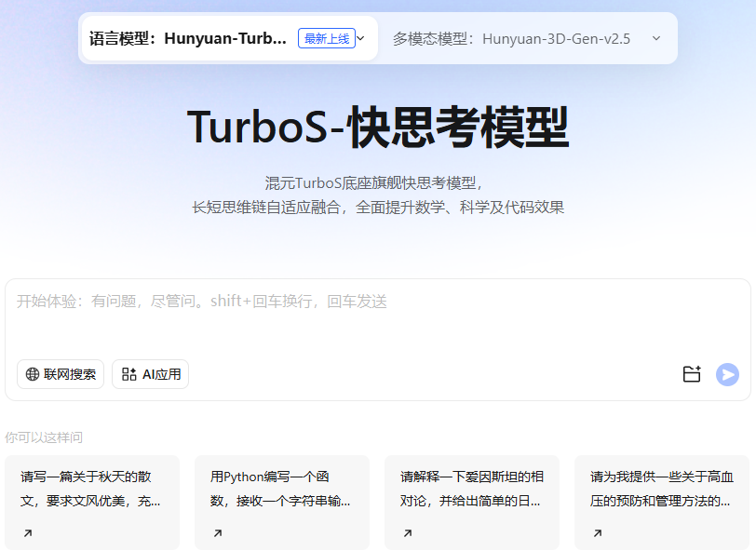Click arrow icon on the blood pressure card
Image resolution: width=756 pixels, height=551 pixels.
coord(598,533)
